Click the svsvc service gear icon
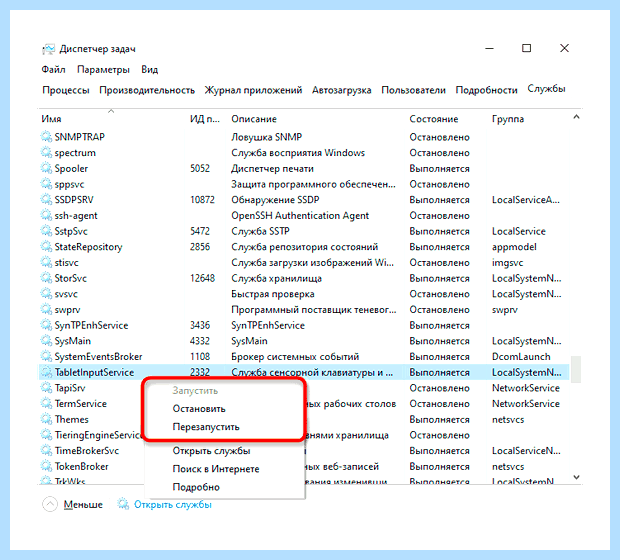Image resolution: width=620 pixels, height=560 pixels. pyautogui.click(x=46, y=293)
